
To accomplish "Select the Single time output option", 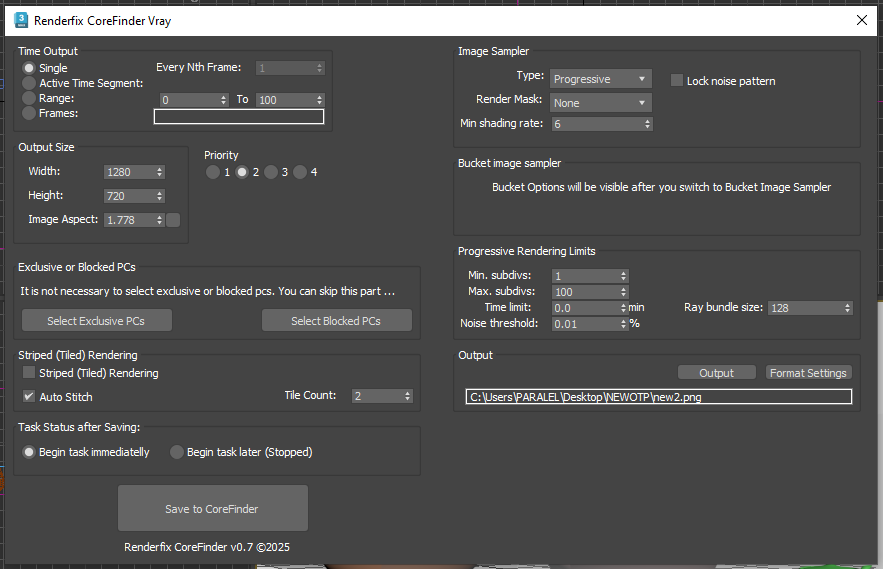I will [29, 68].
